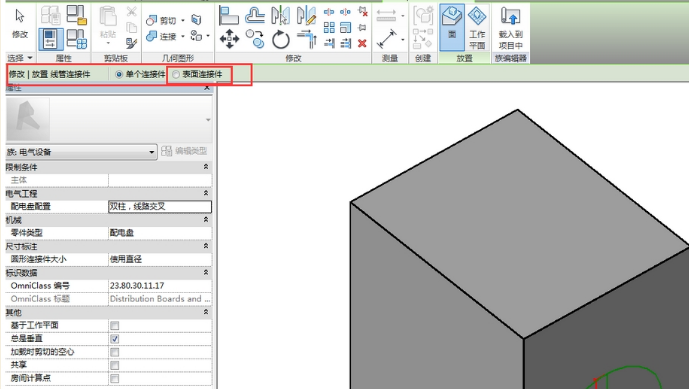The image size is (689, 389).
Task: Toggle 工作平面 placement button
Action: (477, 27)
